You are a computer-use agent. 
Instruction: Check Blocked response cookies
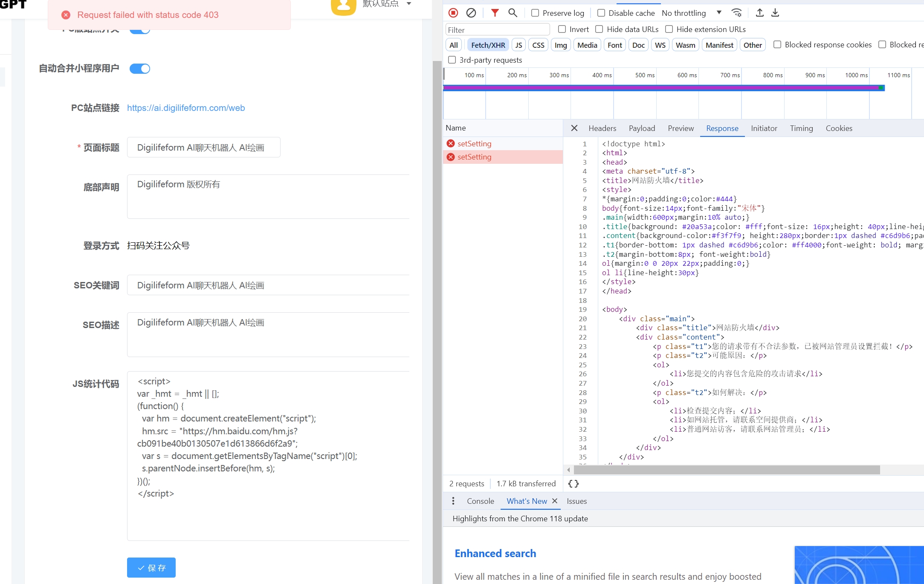777,44
